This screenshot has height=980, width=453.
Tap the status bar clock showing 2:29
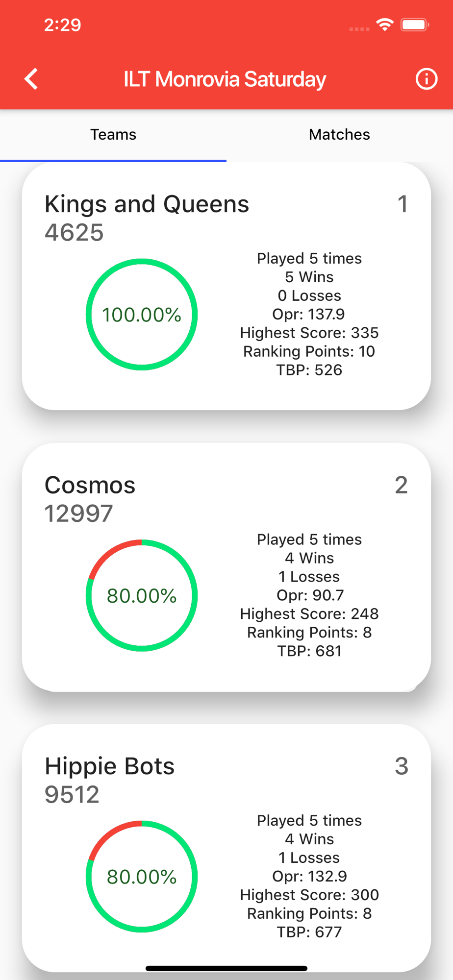tap(62, 24)
